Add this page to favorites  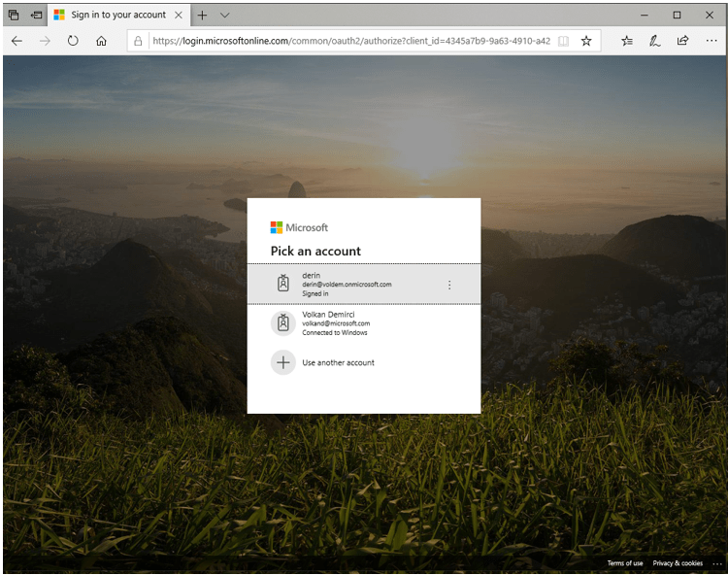click(x=586, y=41)
